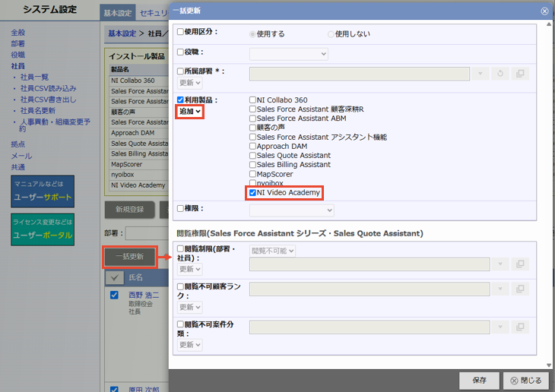Image resolution: width=555 pixels, height=392 pixels.
Task: Click the copy icon in 閲覧不可案件分類 row
Action: click(520, 327)
